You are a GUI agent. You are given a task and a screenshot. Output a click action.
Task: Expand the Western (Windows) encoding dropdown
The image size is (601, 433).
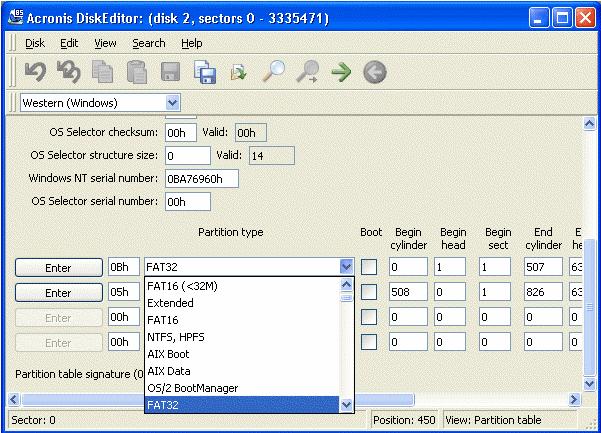pos(173,103)
